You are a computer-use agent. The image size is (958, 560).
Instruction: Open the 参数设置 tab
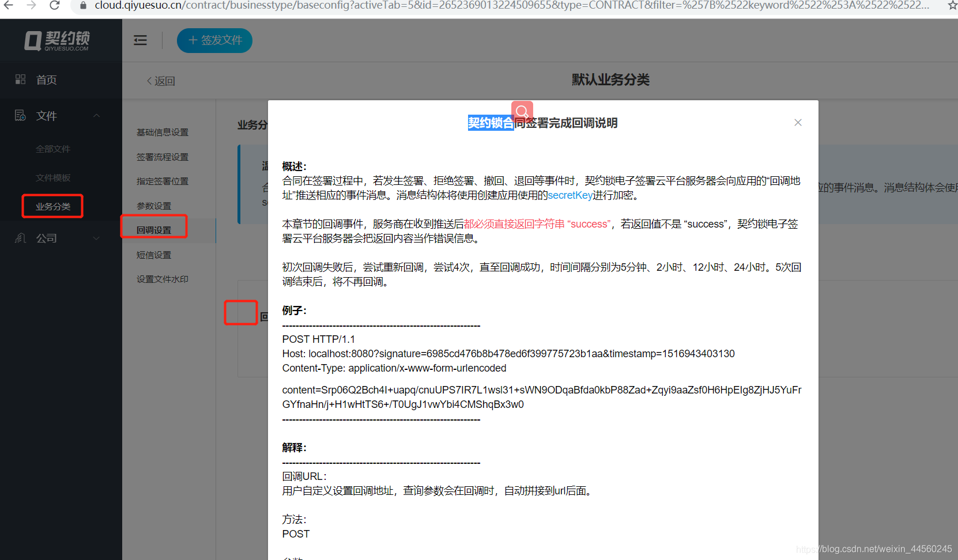tap(154, 206)
